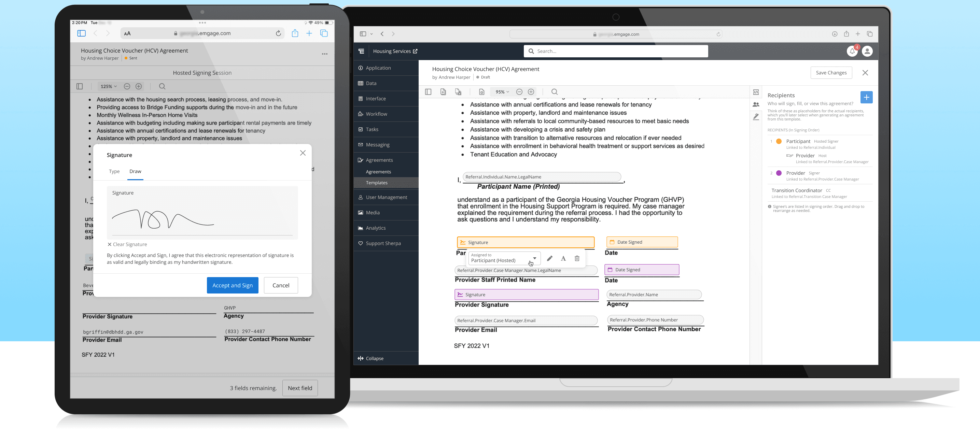Click Accept and Sign button
Viewport: 980px width, 430px height.
(x=233, y=285)
